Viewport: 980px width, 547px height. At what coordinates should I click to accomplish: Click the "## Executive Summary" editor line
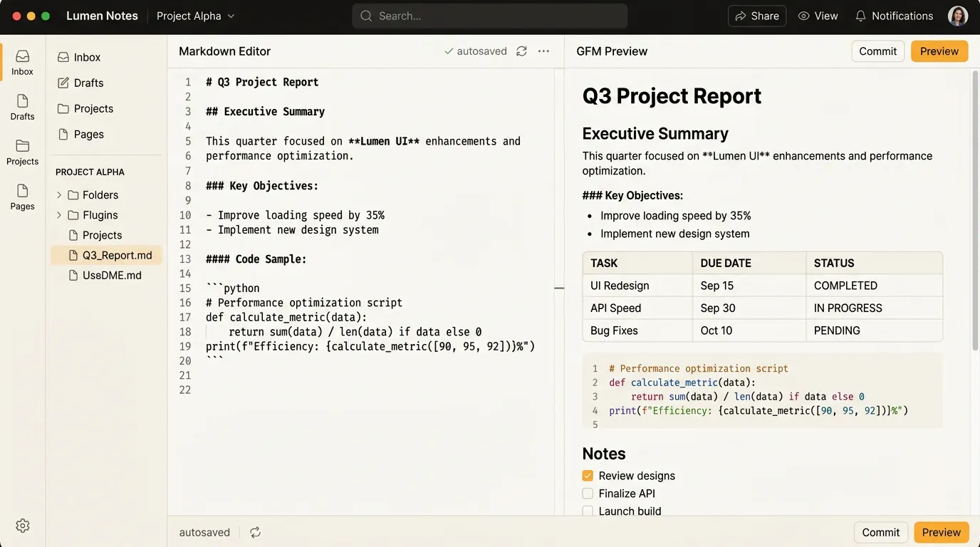point(265,112)
